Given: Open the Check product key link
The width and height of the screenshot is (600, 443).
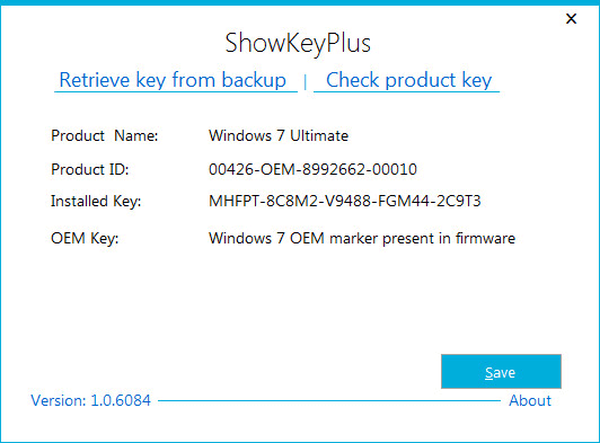Looking at the screenshot, I should point(409,80).
